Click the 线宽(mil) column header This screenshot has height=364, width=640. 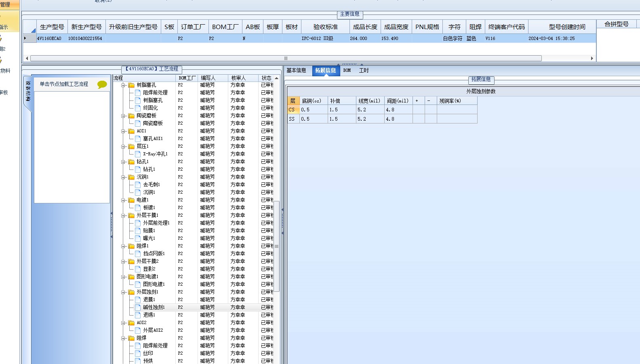coord(370,101)
